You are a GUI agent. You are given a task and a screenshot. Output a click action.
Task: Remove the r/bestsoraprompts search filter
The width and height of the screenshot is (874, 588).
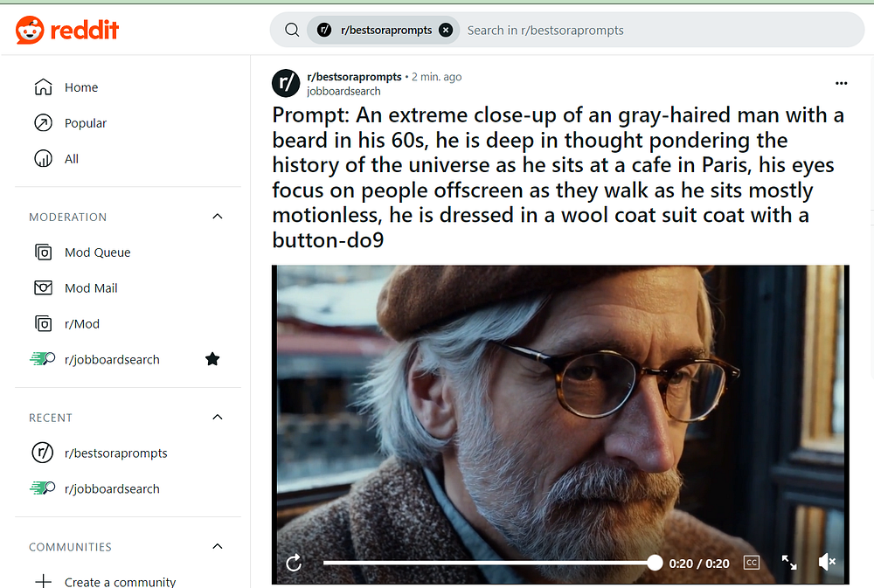click(446, 30)
